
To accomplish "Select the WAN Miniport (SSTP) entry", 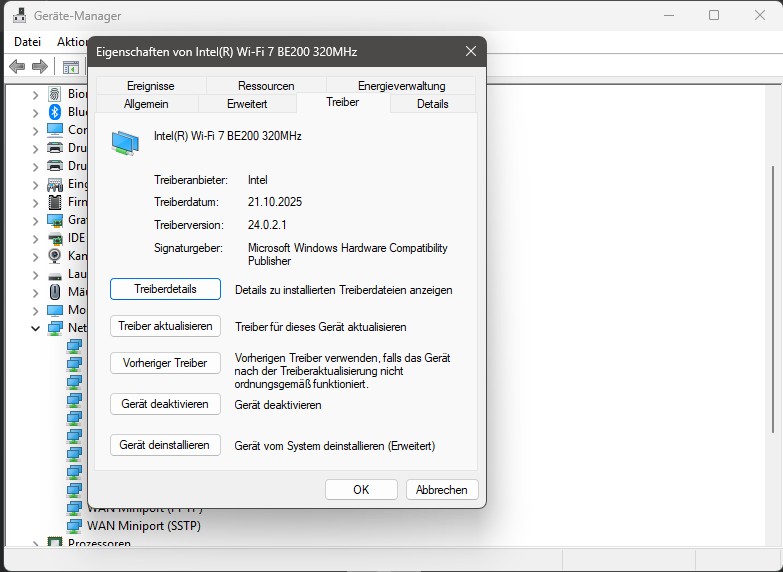I will 144,526.
